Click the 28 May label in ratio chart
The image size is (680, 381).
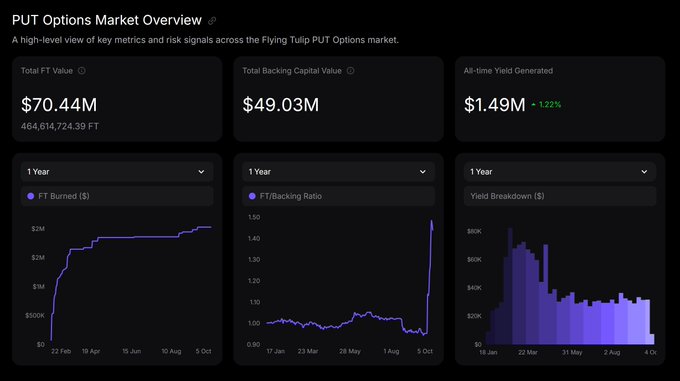pos(350,351)
